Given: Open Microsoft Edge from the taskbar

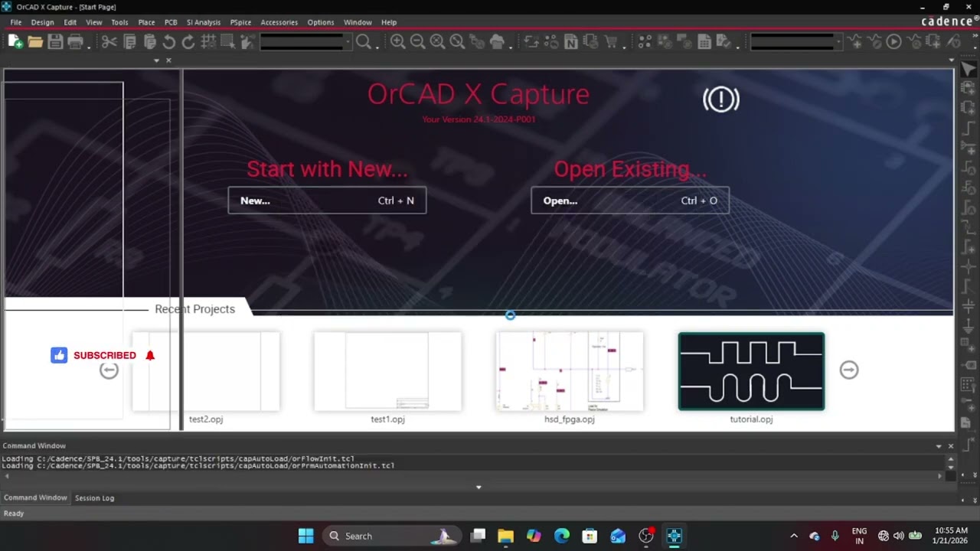Looking at the screenshot, I should [x=562, y=536].
